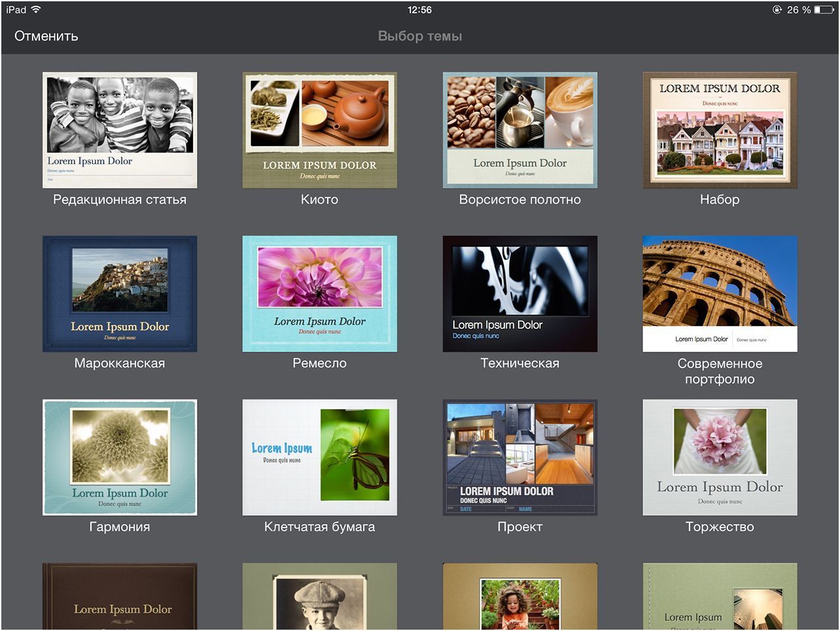840x631 pixels.
Task: Tap the Отменить cancel button
Action: point(46,36)
